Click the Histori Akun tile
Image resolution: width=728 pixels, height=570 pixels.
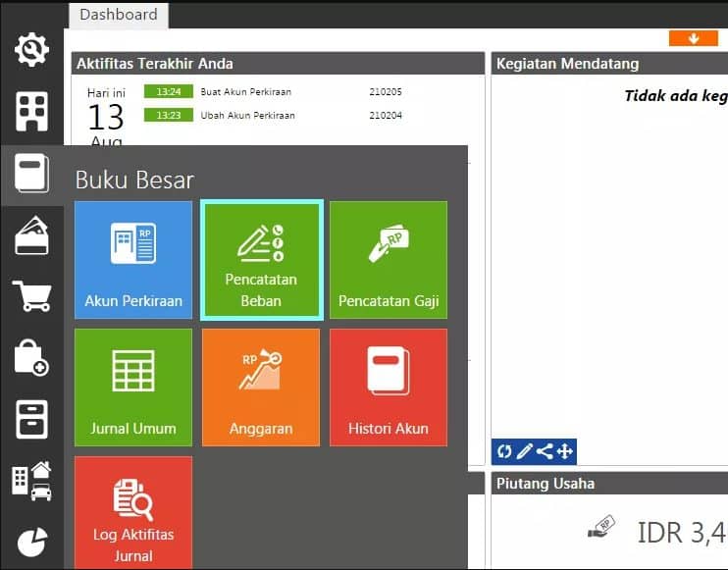389,388
